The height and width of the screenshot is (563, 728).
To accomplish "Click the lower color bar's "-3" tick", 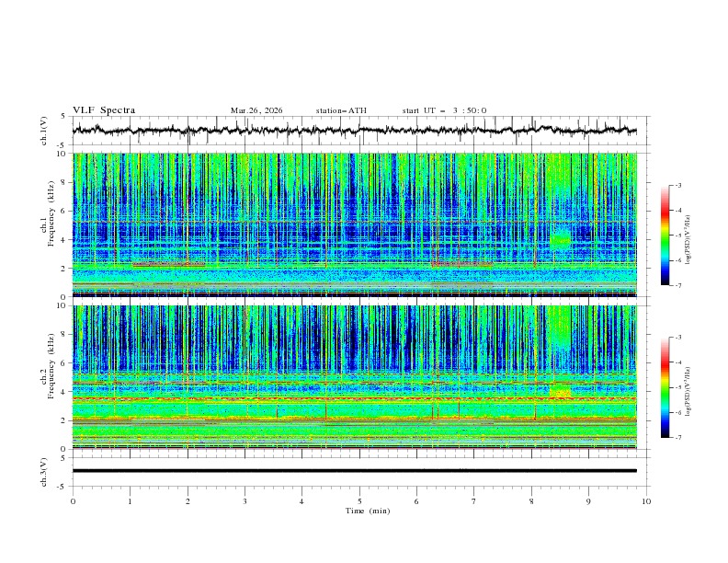I will coord(678,338).
